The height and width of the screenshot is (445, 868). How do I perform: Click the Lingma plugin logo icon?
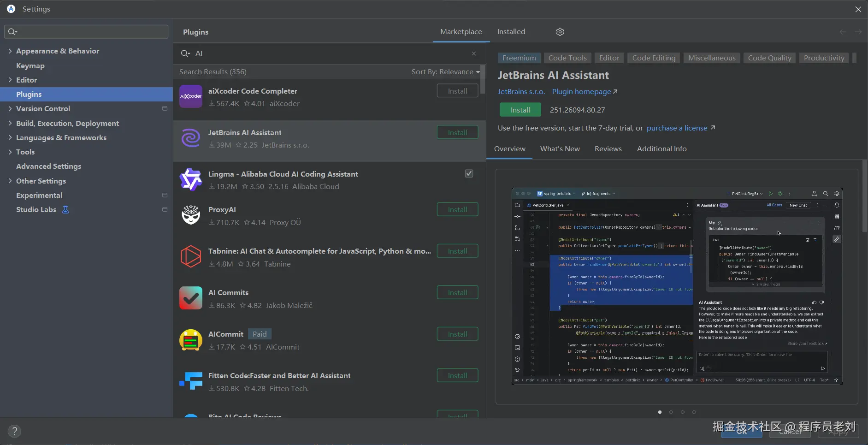[x=190, y=179]
